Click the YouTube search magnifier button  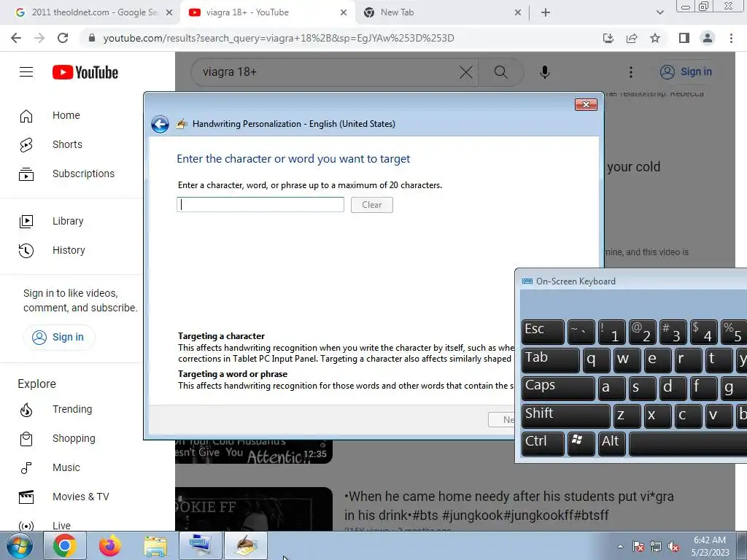(500, 72)
